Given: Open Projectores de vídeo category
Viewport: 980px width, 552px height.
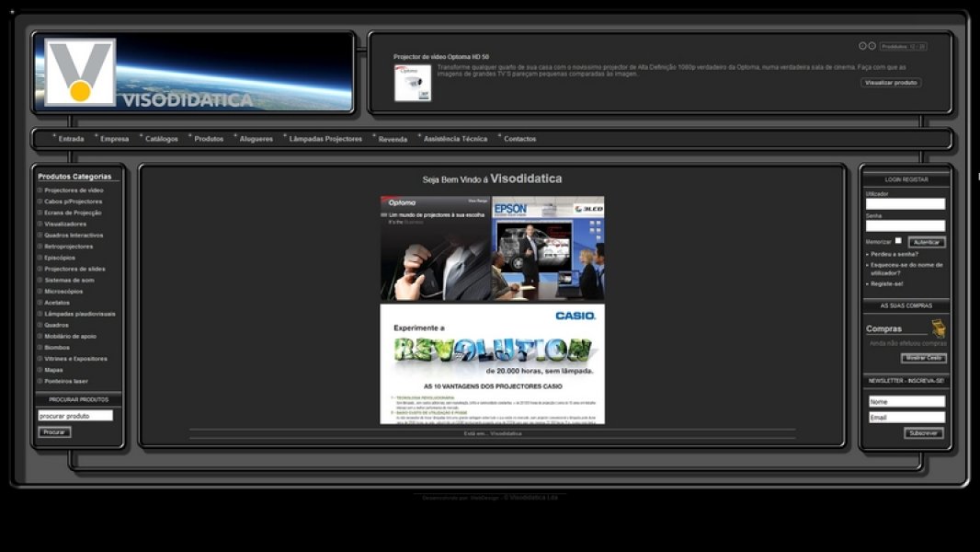Looking at the screenshot, I should tap(74, 190).
